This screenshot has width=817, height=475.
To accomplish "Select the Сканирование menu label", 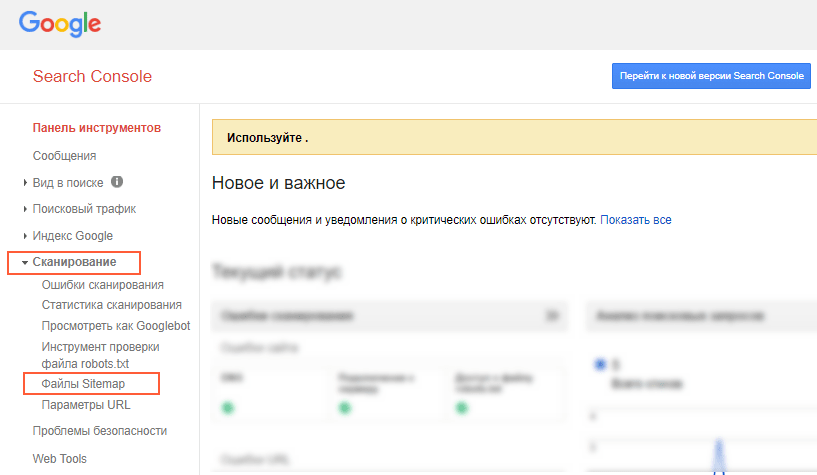I will click(75, 262).
